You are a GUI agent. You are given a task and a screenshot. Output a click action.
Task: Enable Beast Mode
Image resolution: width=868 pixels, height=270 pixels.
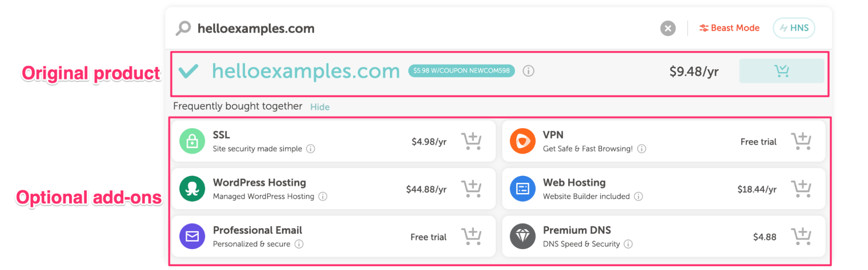(x=729, y=27)
